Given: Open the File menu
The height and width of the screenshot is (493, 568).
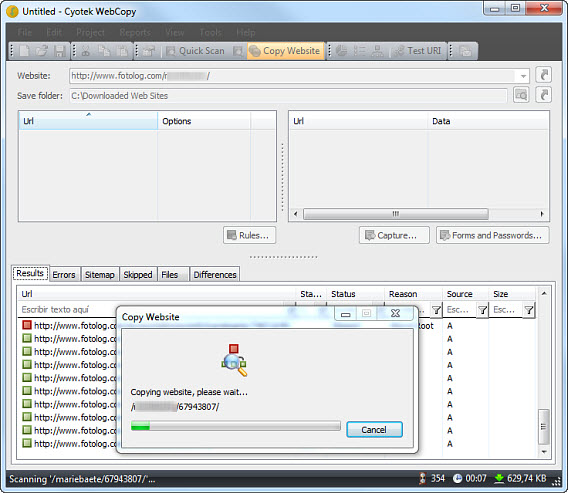Looking at the screenshot, I should point(25,33).
